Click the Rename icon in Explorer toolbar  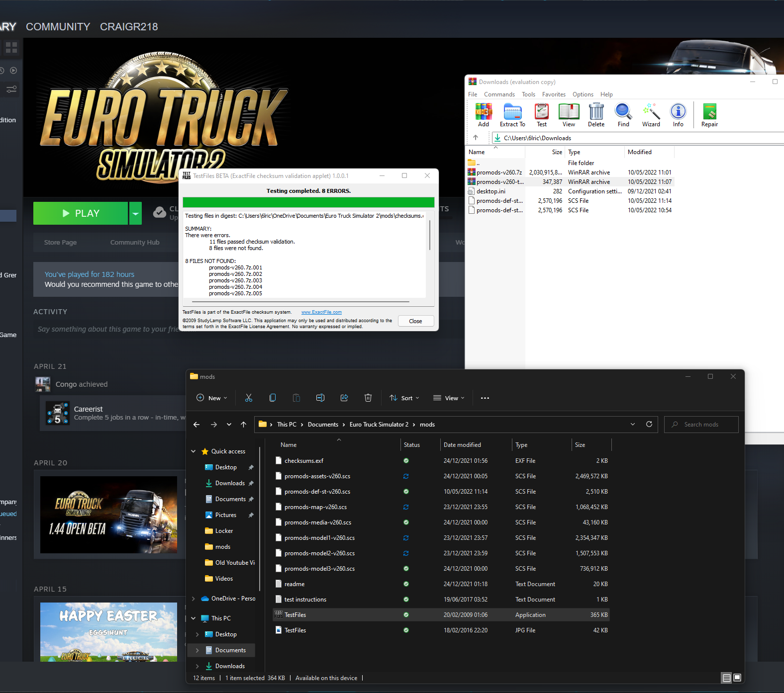point(320,398)
